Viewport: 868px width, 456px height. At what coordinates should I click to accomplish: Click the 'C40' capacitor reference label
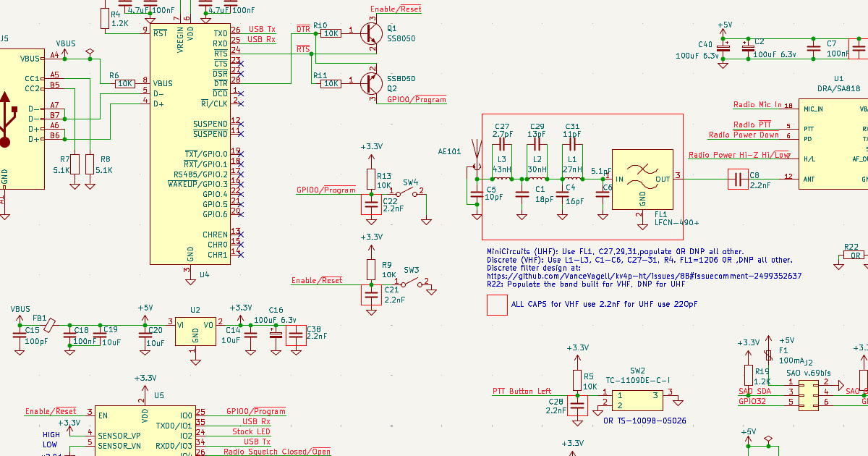point(705,44)
